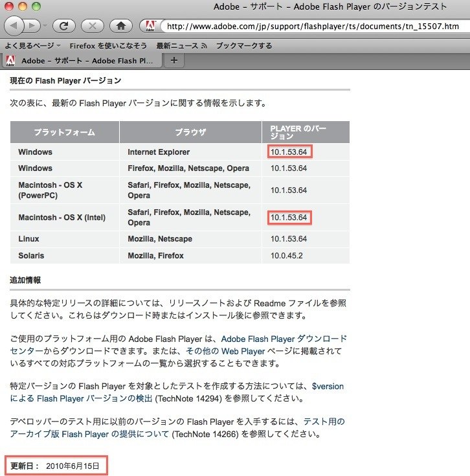Click the Stop loading X button
This screenshot has height=476, width=470.
click(92, 26)
